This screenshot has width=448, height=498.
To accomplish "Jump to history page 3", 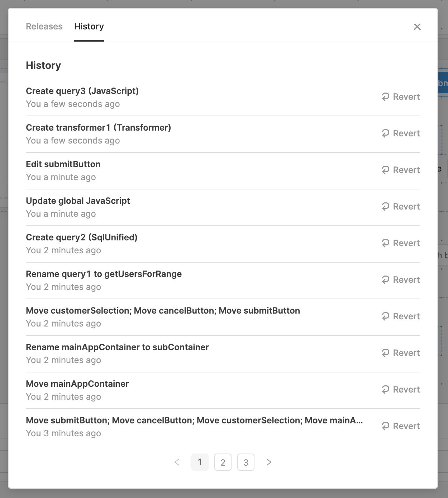I will [246, 462].
